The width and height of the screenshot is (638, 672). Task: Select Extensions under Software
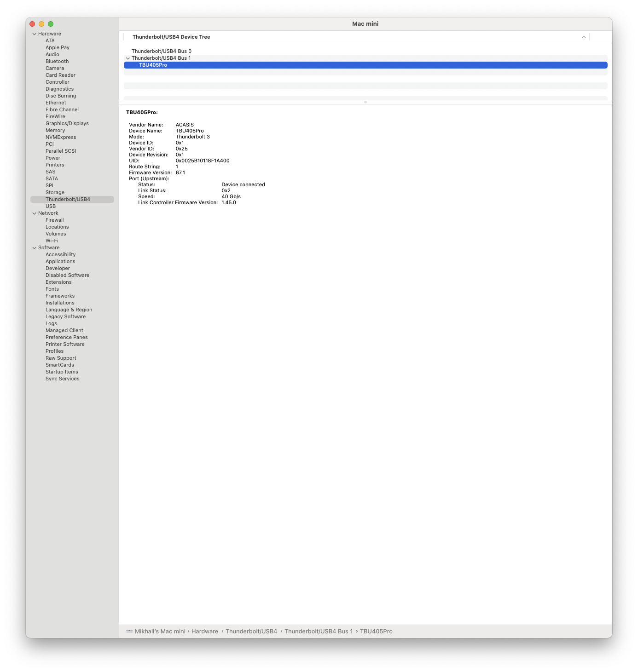[x=58, y=282]
